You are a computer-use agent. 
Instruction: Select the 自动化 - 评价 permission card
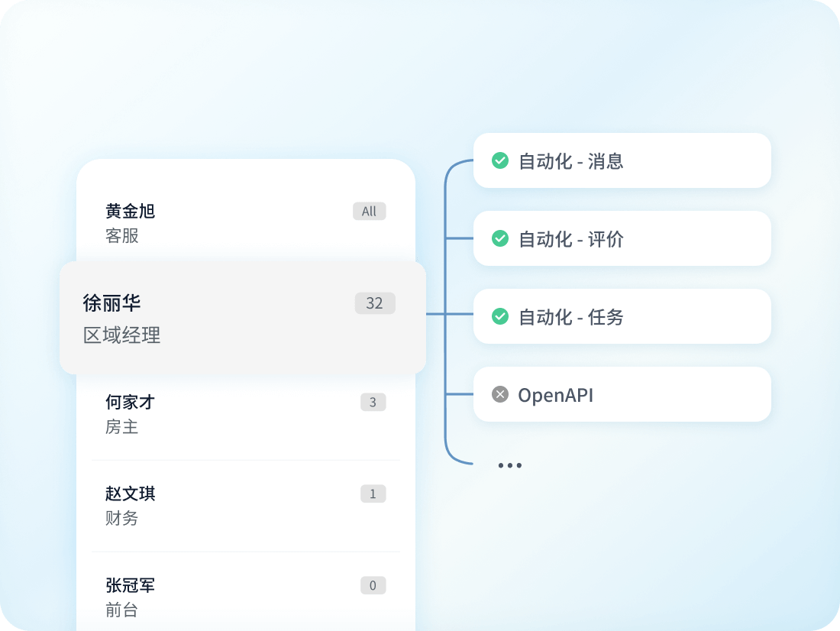[x=622, y=238]
